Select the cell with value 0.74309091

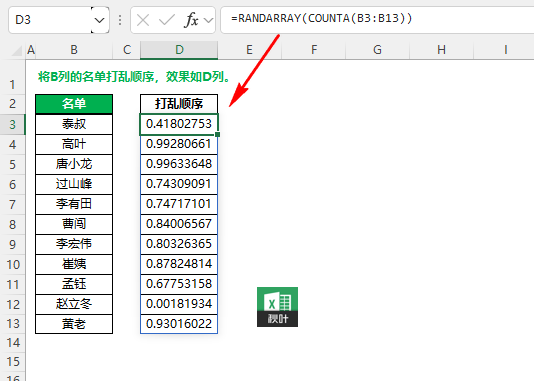(x=179, y=185)
